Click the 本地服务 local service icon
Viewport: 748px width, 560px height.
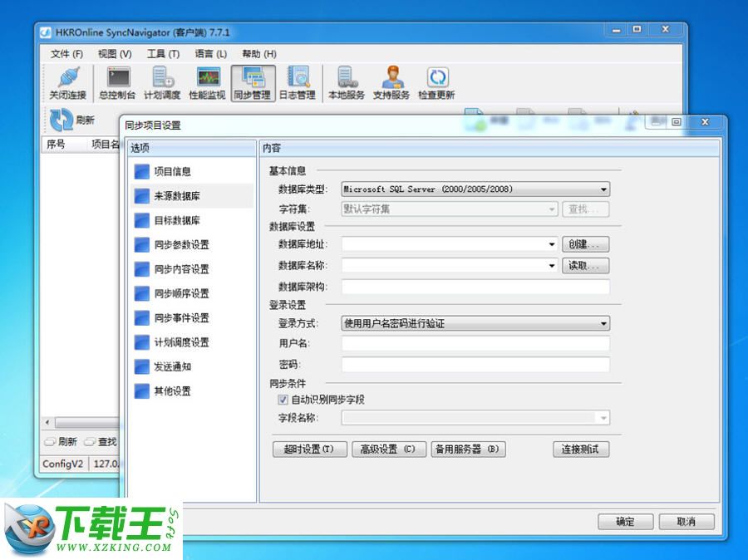(347, 83)
